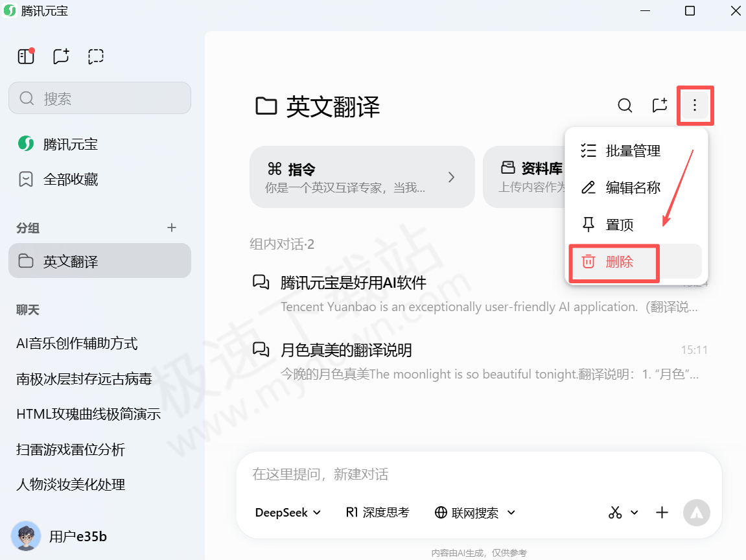Open the search icon beside the folder title
Screen dimensions: 746x560
coord(624,105)
